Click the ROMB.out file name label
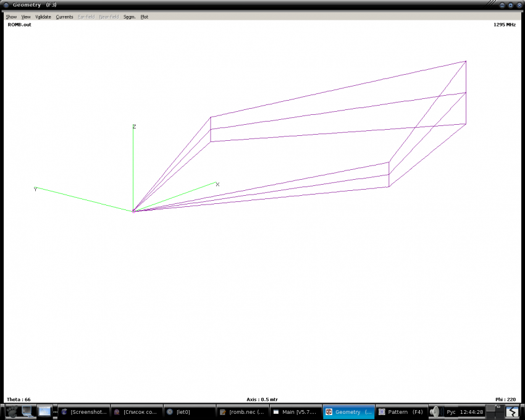 pos(19,25)
